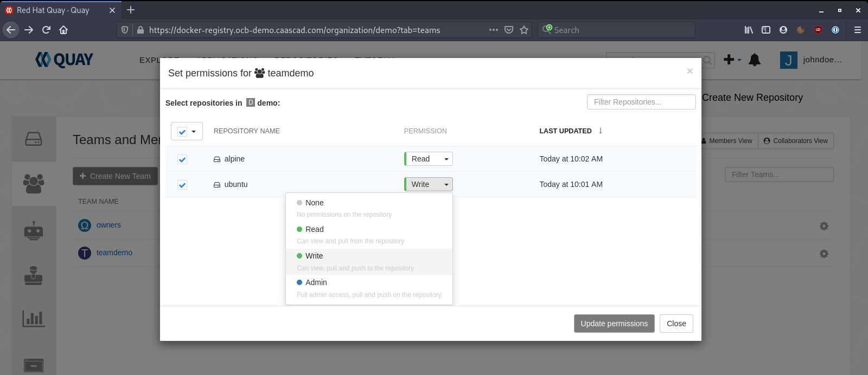
Task: Switch to Members View
Action: point(726,141)
